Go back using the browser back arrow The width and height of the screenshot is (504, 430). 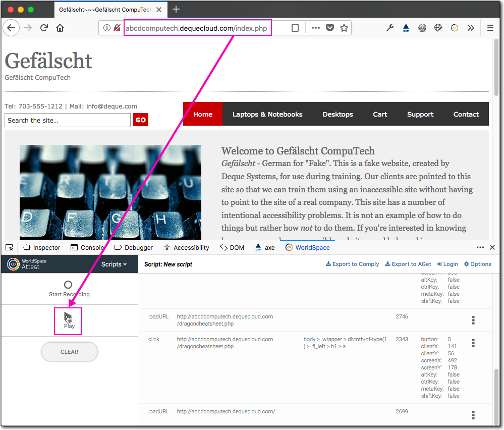click(11, 28)
